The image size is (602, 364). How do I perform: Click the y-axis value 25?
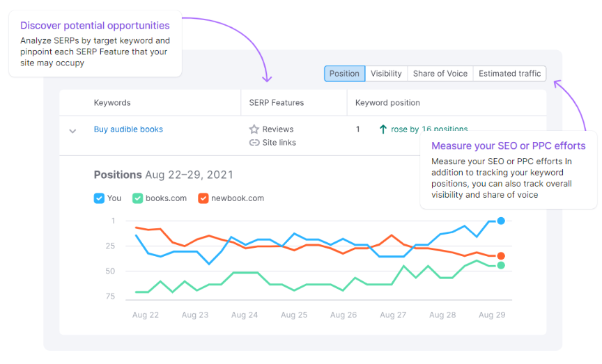pyautogui.click(x=110, y=246)
